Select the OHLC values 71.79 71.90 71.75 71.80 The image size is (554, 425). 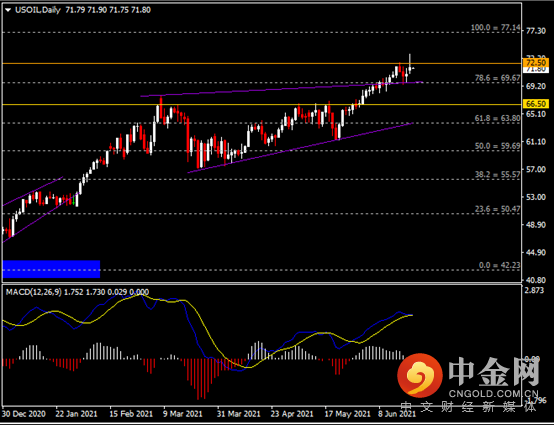coord(108,10)
